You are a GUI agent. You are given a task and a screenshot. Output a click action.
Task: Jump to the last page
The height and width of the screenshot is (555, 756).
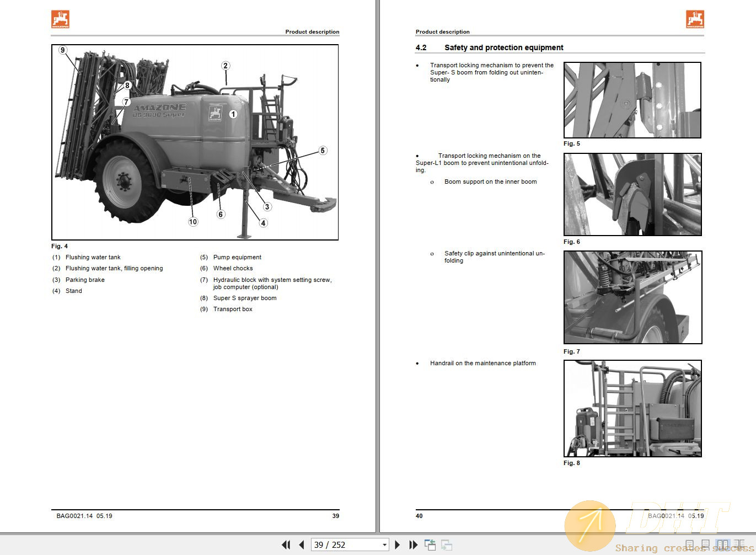[414, 545]
